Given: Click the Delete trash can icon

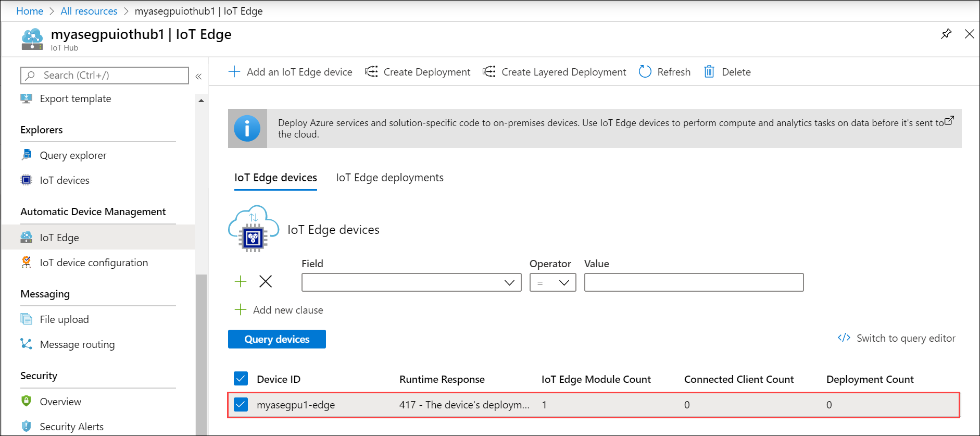Looking at the screenshot, I should coord(709,71).
